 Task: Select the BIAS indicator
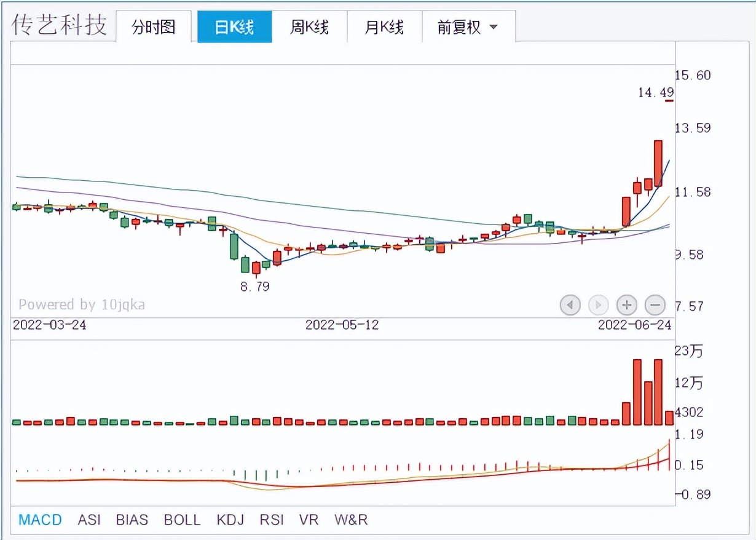click(132, 520)
